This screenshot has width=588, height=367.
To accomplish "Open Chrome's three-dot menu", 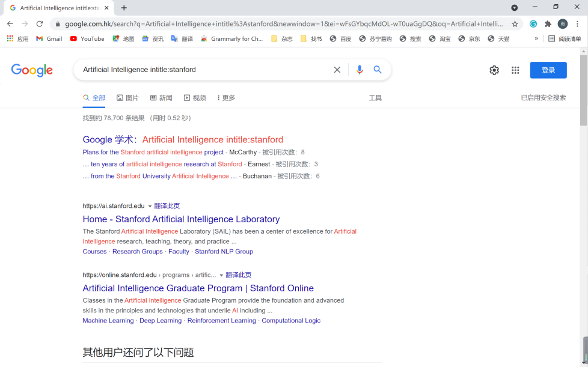I will pyautogui.click(x=577, y=23).
